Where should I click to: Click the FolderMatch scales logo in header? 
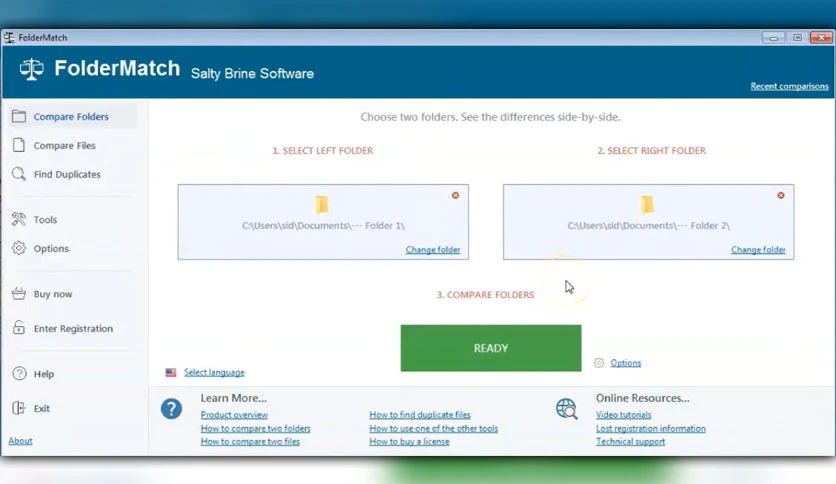pyautogui.click(x=31, y=69)
